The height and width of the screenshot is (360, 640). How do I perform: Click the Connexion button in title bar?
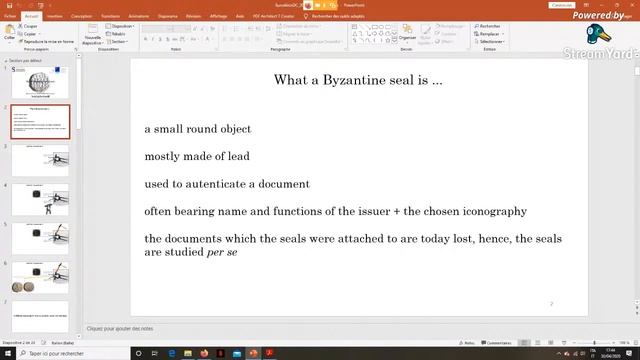tap(562, 5)
